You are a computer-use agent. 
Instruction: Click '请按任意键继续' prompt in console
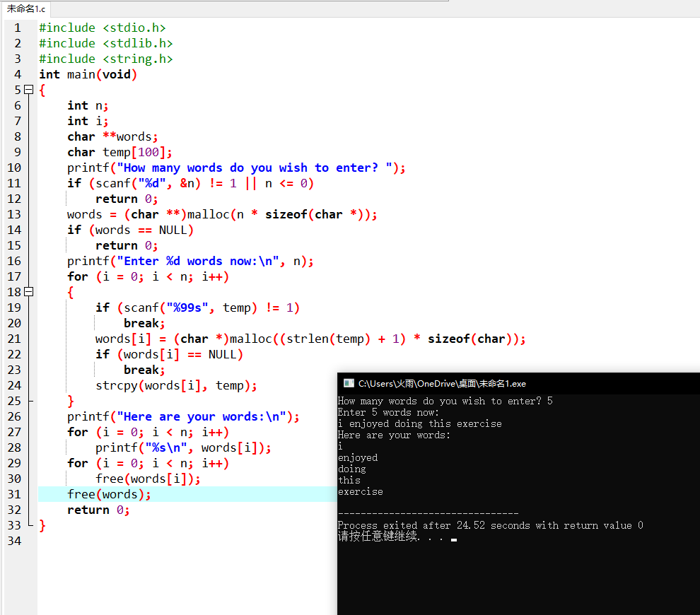click(x=378, y=536)
